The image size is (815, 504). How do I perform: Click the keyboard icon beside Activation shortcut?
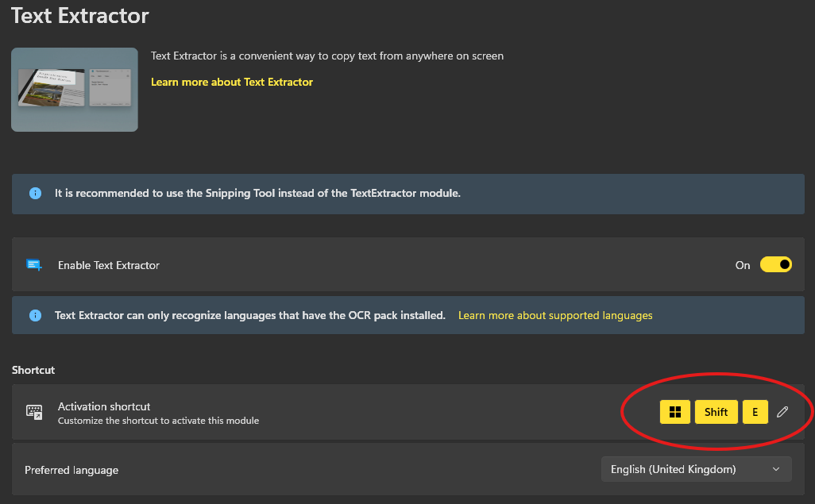click(34, 412)
